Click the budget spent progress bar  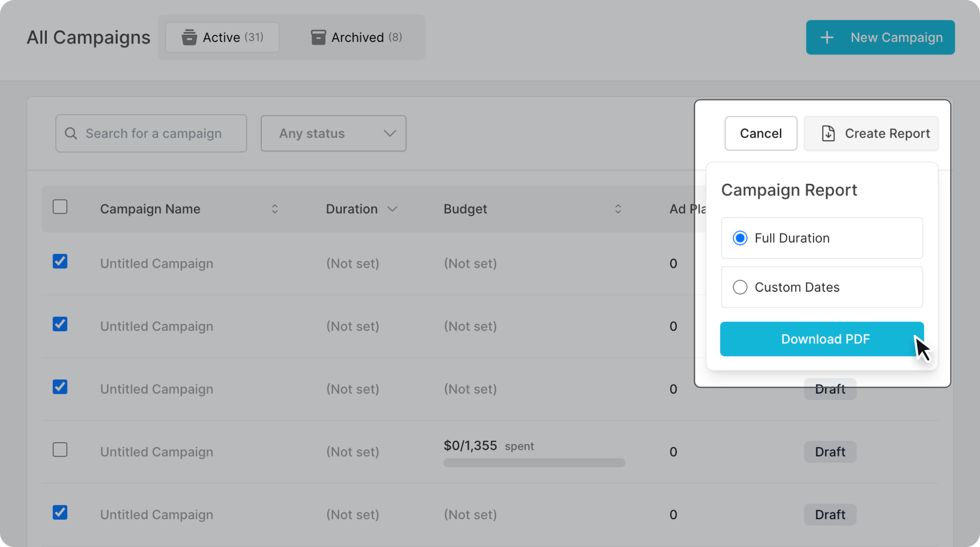(x=534, y=463)
